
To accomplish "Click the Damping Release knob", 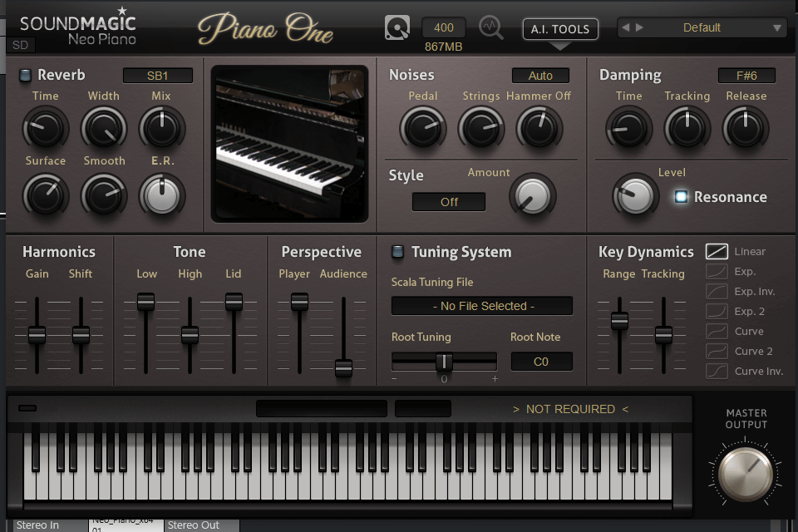I will click(x=746, y=128).
